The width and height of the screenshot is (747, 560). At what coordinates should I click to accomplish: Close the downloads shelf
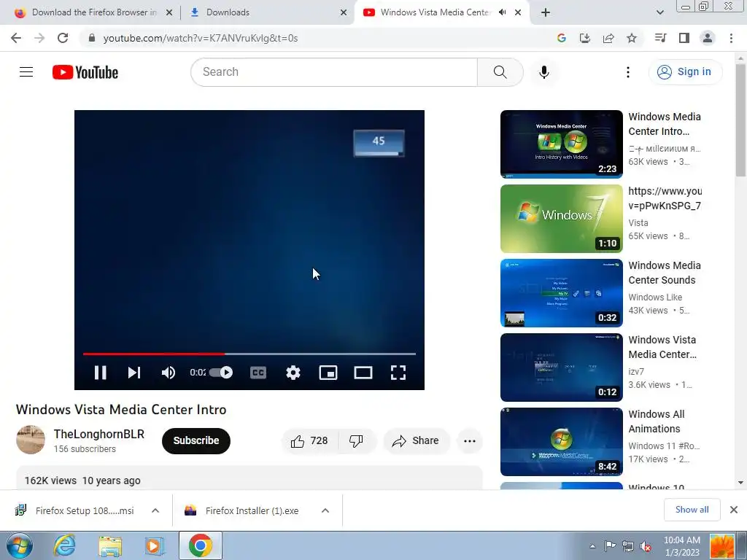pyautogui.click(x=734, y=510)
